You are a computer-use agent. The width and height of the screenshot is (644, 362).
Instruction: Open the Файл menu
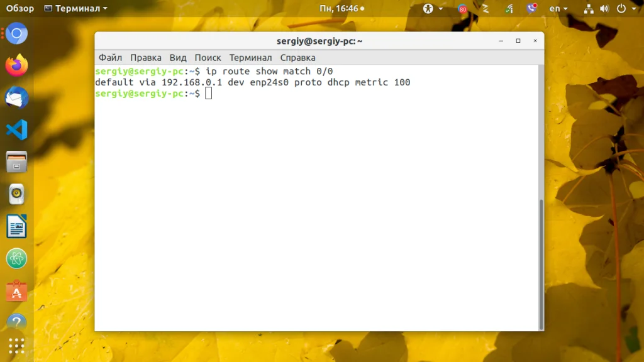click(x=110, y=58)
